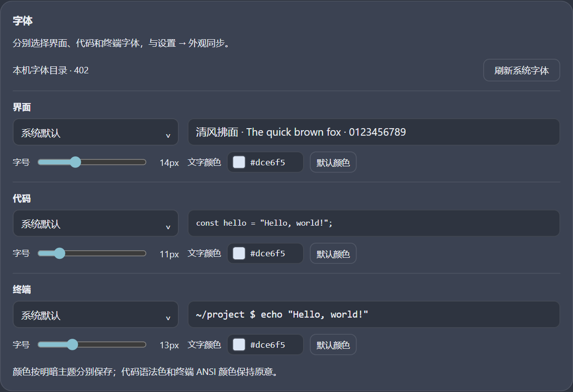Reset 代码 text color with 默认颜色

point(333,253)
